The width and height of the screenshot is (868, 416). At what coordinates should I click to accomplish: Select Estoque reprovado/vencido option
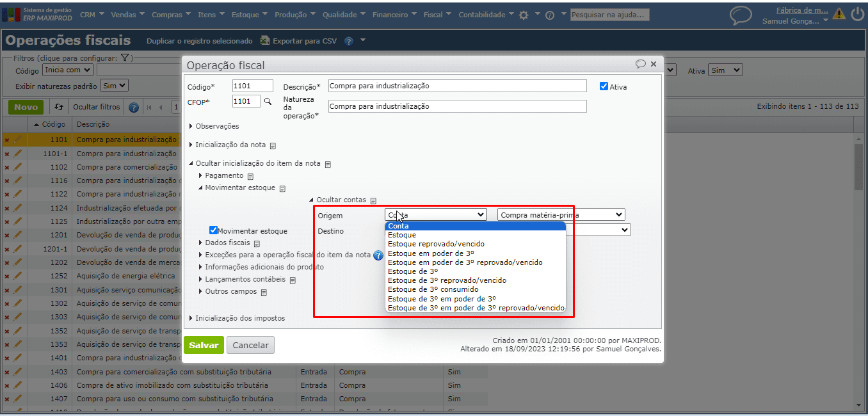click(475, 244)
